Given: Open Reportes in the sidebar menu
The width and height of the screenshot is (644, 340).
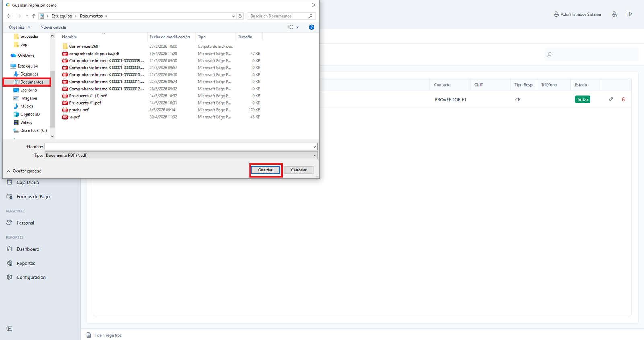Looking at the screenshot, I should tap(26, 263).
